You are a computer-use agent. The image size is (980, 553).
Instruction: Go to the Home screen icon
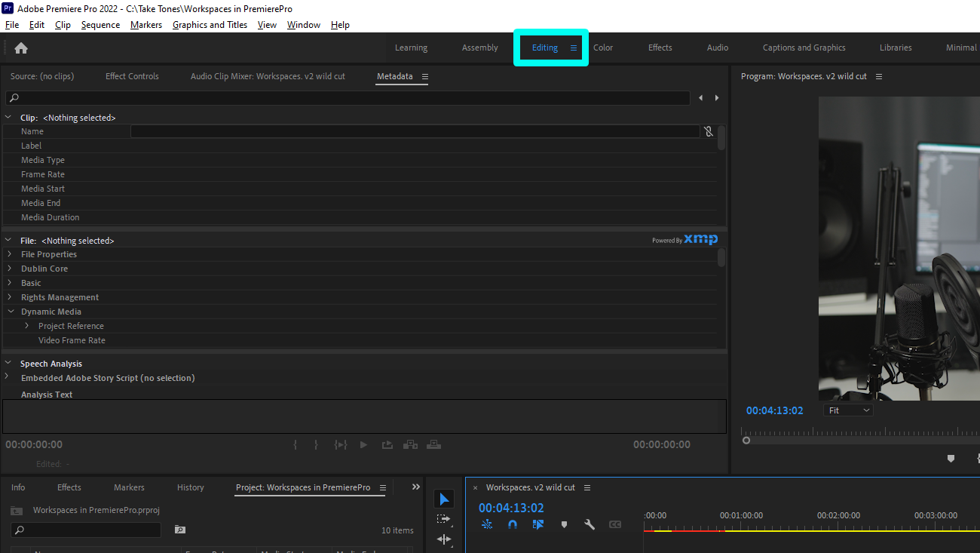pyautogui.click(x=21, y=48)
